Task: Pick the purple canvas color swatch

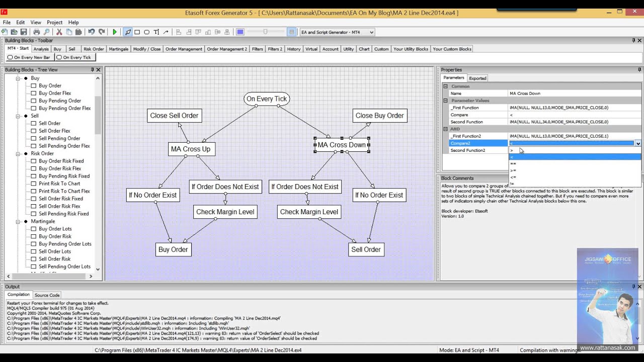Action: tap(240, 32)
